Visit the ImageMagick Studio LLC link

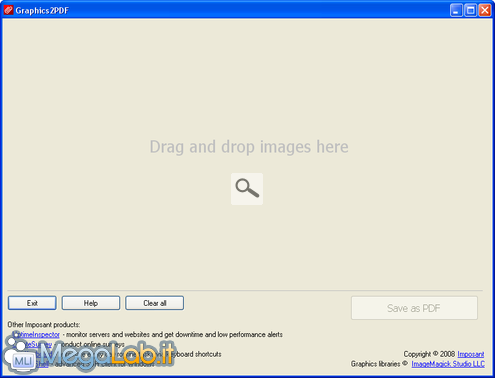[448, 364]
